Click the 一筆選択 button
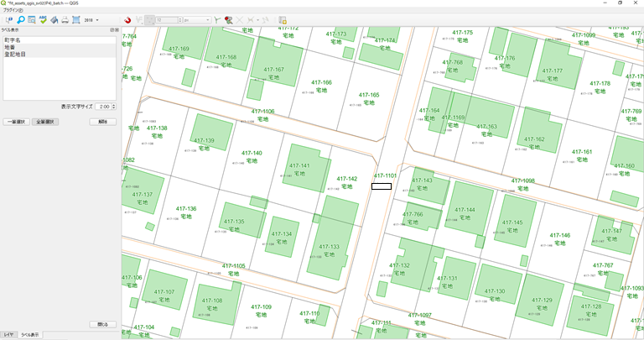 tap(17, 122)
